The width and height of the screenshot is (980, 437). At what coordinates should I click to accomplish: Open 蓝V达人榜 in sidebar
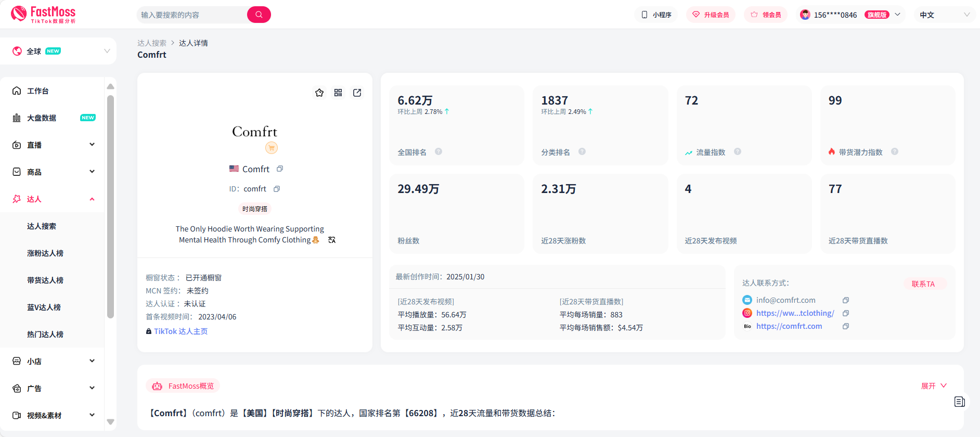click(44, 307)
